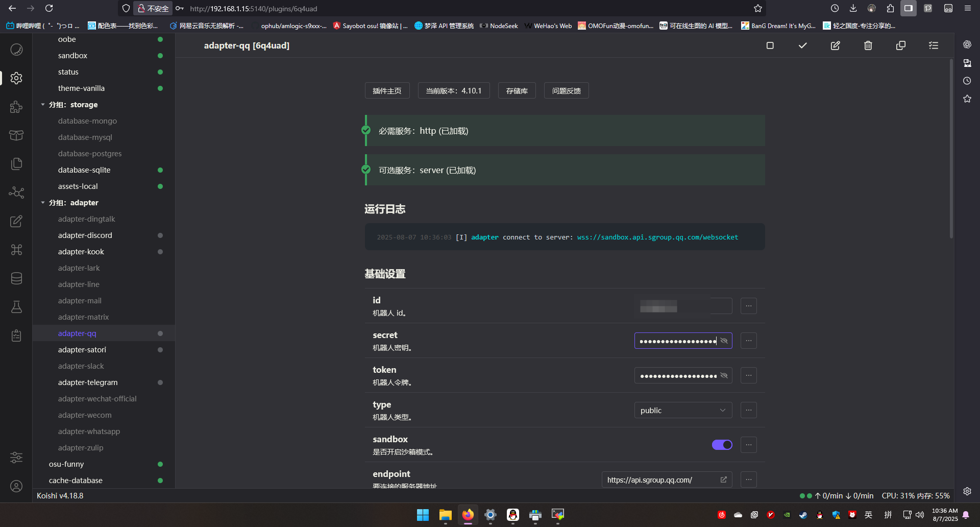
Task: Open the dependencies box icon
Action: pos(16,135)
